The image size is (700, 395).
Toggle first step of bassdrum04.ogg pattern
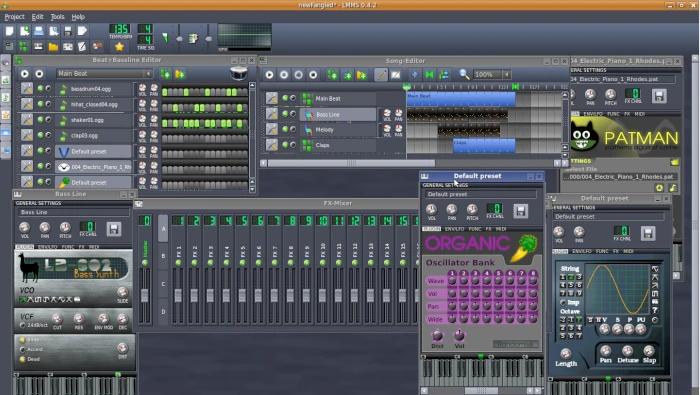[165, 92]
